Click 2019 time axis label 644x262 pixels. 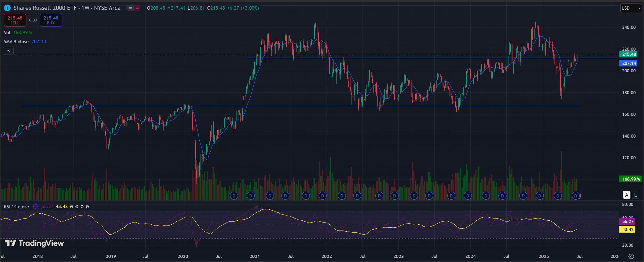pos(111,256)
